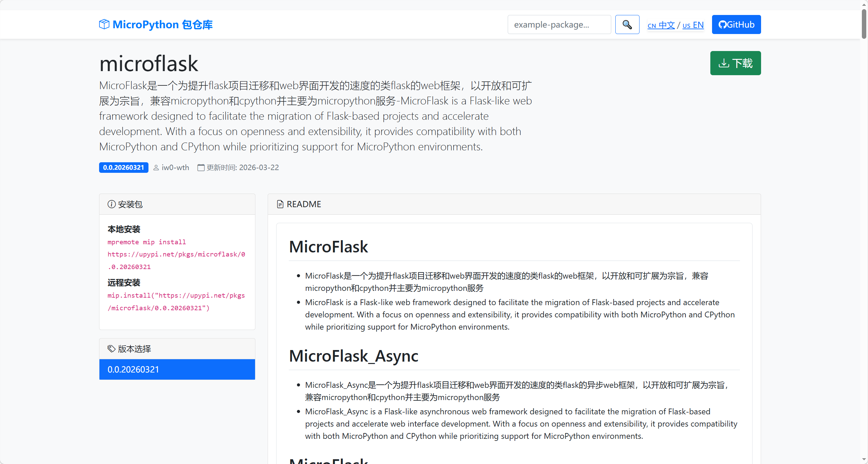868x464 pixels.
Task: Click the tag icon in 版本选择 header
Action: coord(111,349)
